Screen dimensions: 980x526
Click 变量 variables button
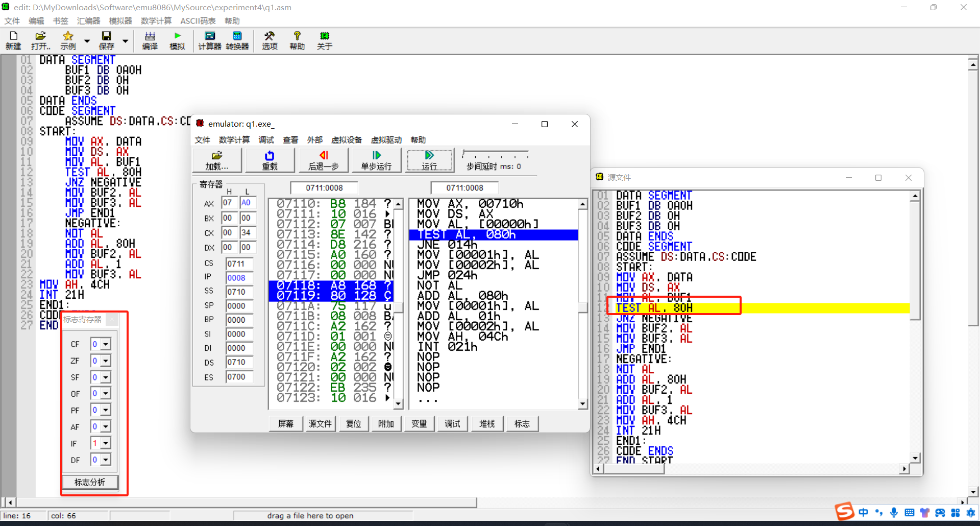419,424
